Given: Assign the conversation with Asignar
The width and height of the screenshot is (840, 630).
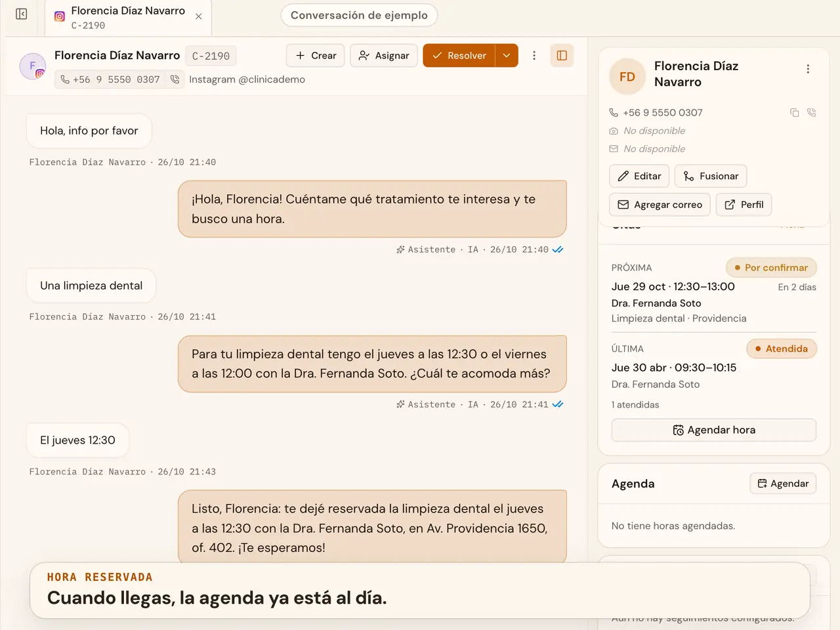Looking at the screenshot, I should tap(384, 56).
